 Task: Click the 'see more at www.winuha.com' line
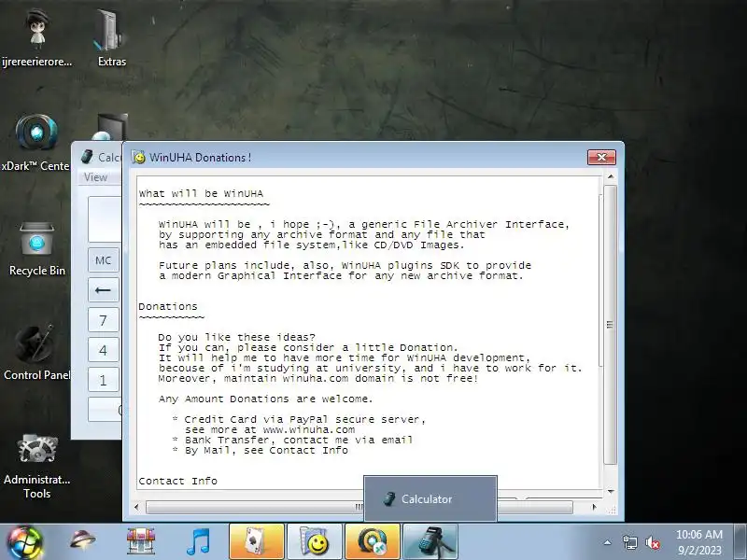[x=270, y=429]
